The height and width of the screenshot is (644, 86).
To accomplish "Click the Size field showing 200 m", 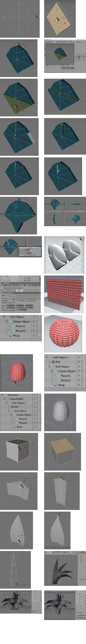I will click(29, 308).
